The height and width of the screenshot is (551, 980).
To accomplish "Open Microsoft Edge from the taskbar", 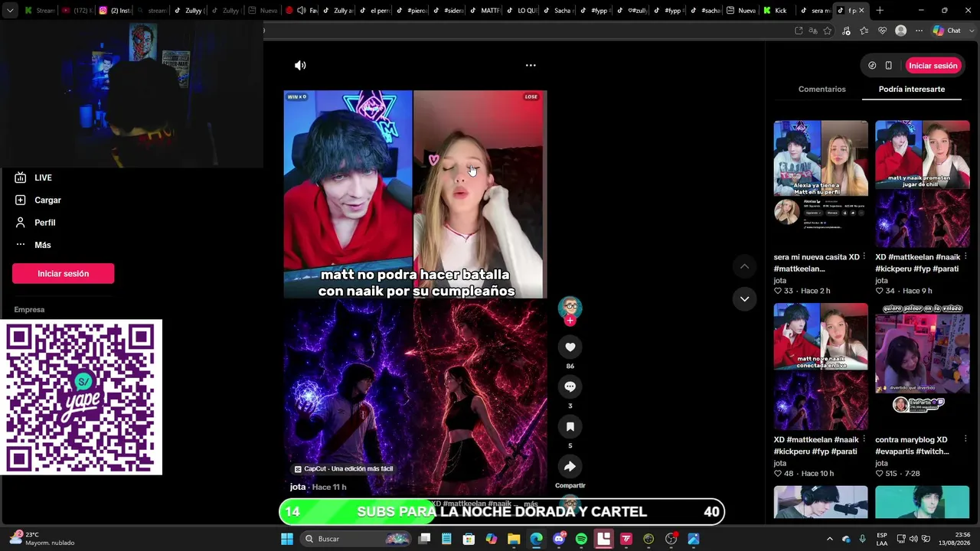I will click(536, 539).
